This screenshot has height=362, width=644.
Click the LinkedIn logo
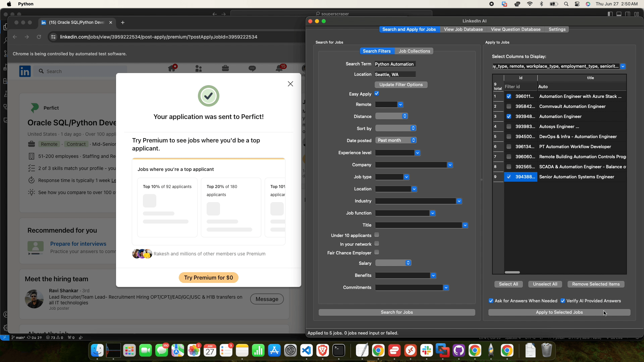coord(25,71)
